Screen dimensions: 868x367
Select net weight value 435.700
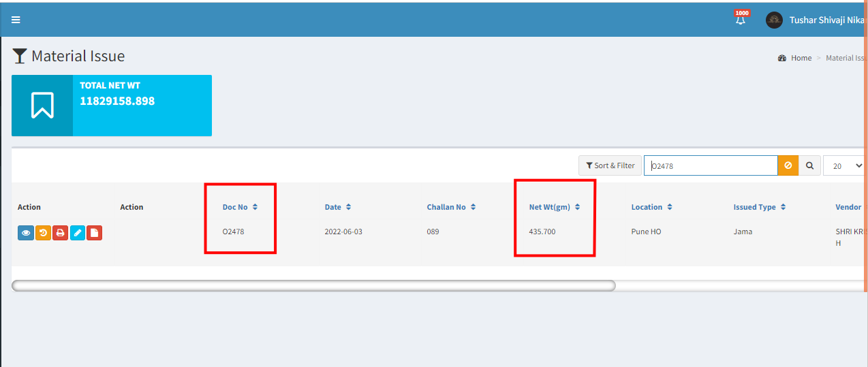point(542,232)
